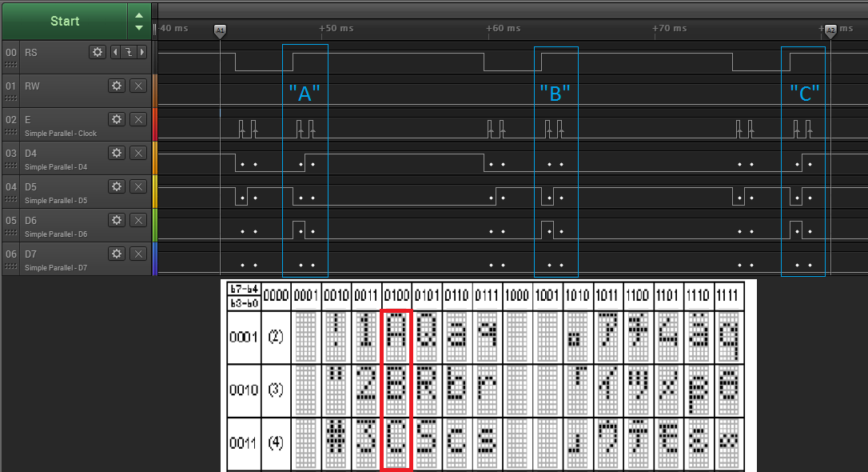Click the D4 channel trigger X button

point(138,153)
